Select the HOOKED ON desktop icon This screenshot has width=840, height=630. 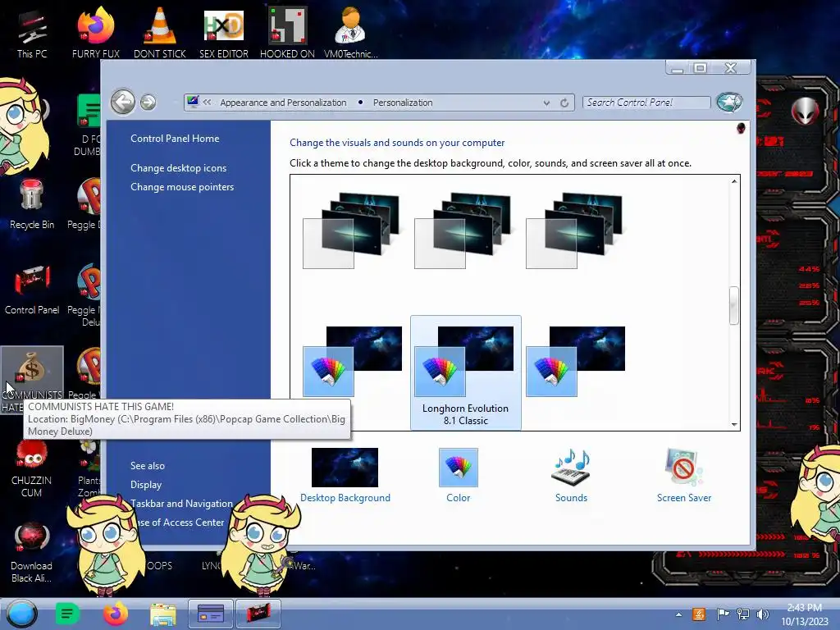pos(288,33)
